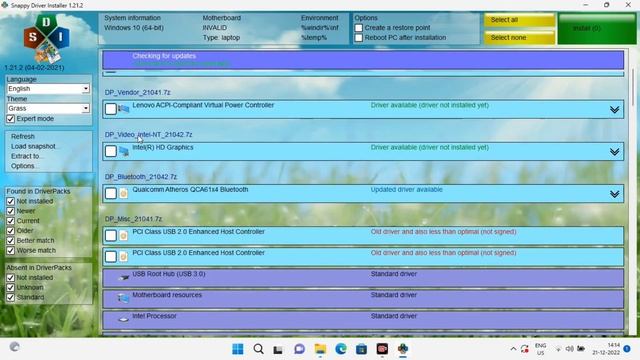The height and width of the screenshot is (360, 640).
Task: Uncheck the Current filter
Action: [x=11, y=221]
